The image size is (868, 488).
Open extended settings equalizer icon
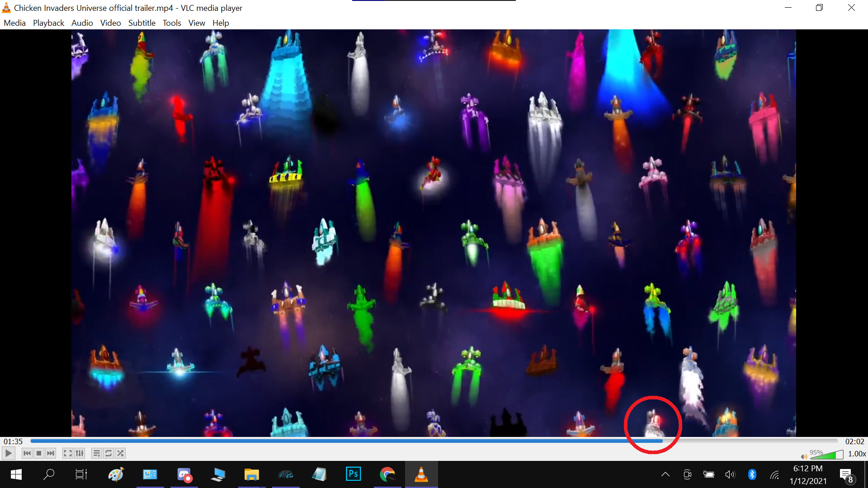(x=80, y=453)
